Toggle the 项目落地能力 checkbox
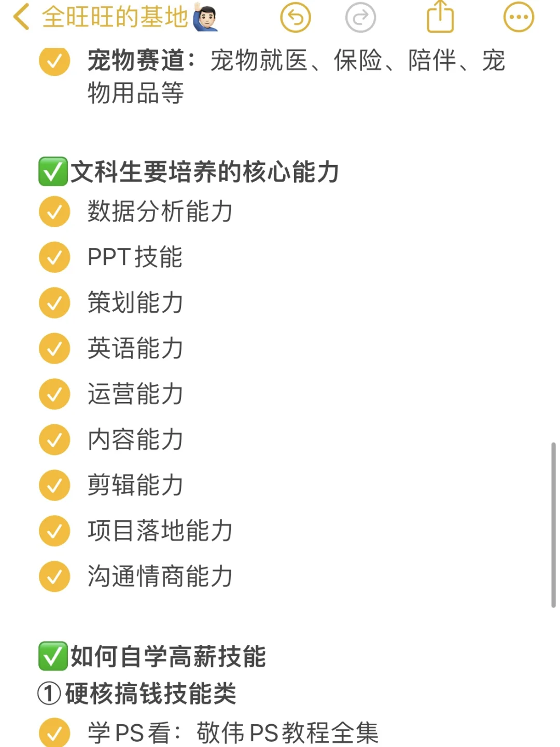The image size is (560, 747). click(54, 531)
